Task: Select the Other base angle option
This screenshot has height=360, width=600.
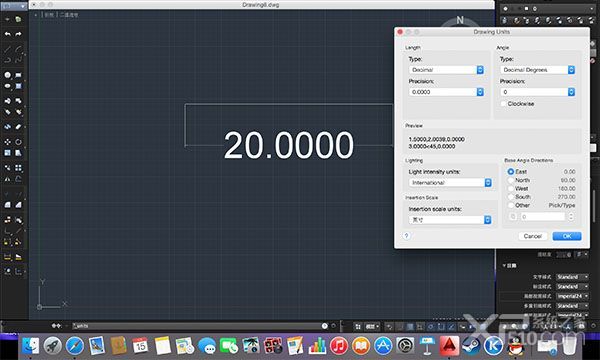Action: coord(510,205)
